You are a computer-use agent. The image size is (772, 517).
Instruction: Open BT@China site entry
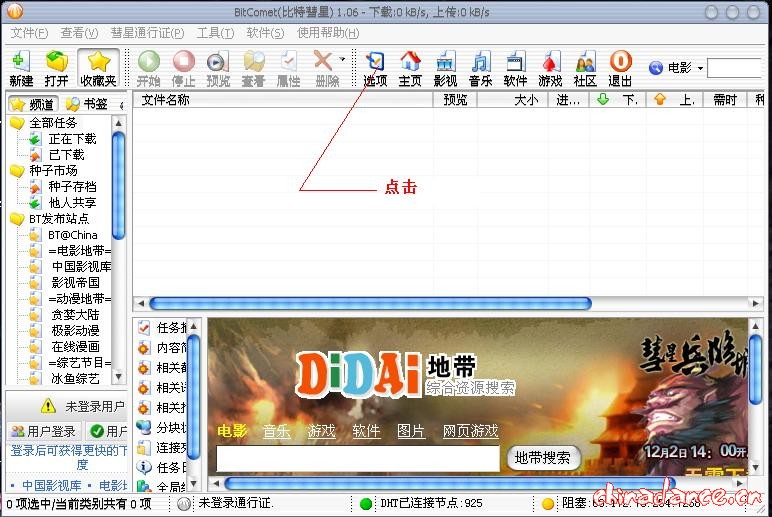click(73, 235)
